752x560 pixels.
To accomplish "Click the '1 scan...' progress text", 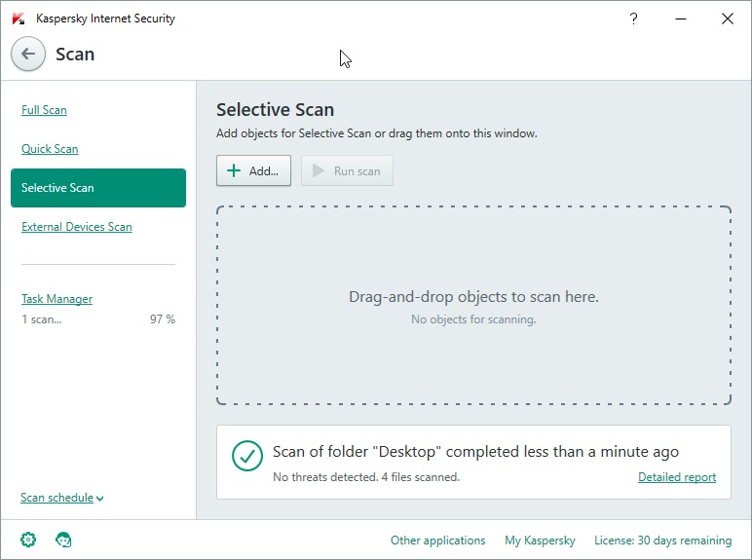I will (42, 319).
